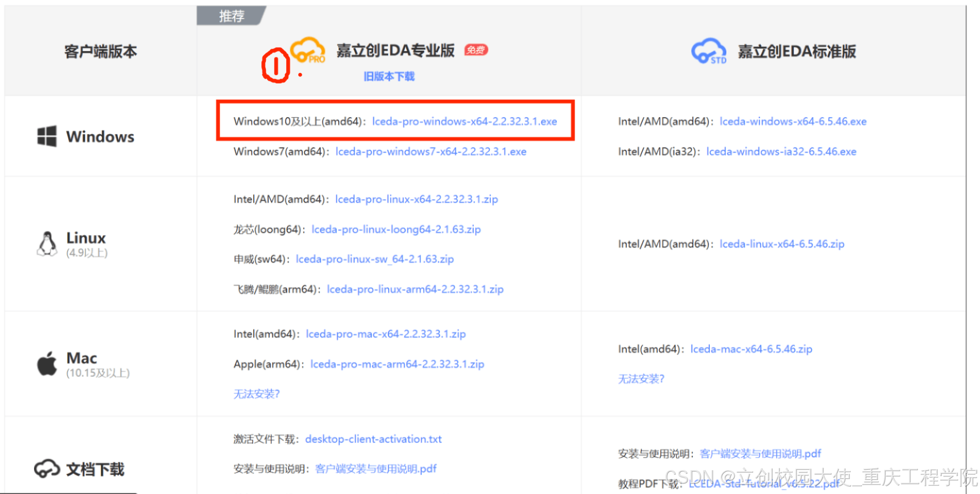Click the 激活文件下载 label
This screenshot has height=494, width=980.
(266, 439)
